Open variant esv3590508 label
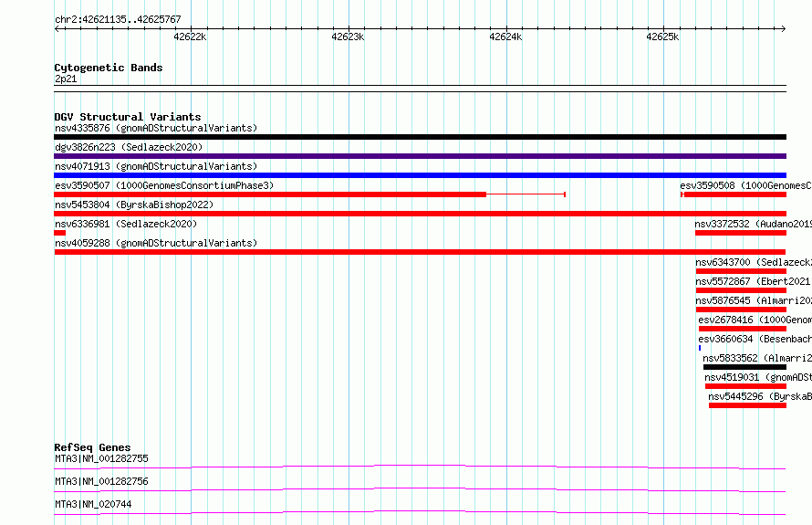812x525 pixels. click(745, 185)
